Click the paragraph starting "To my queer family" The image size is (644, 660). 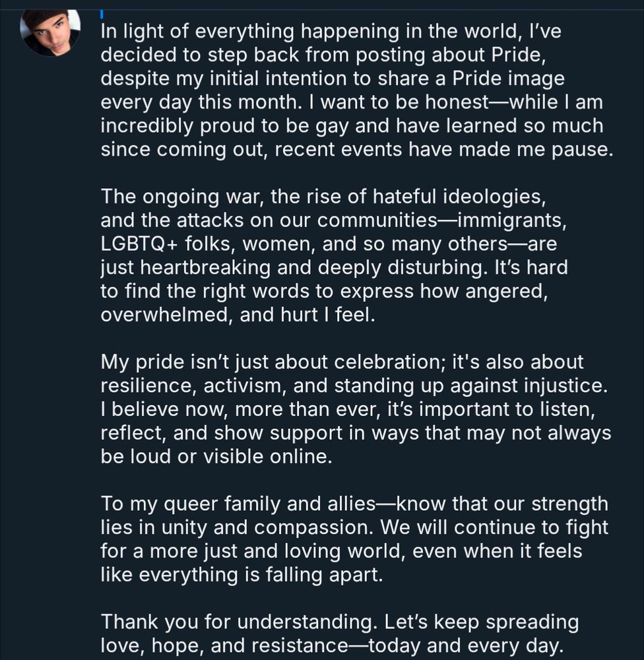[x=354, y=539]
